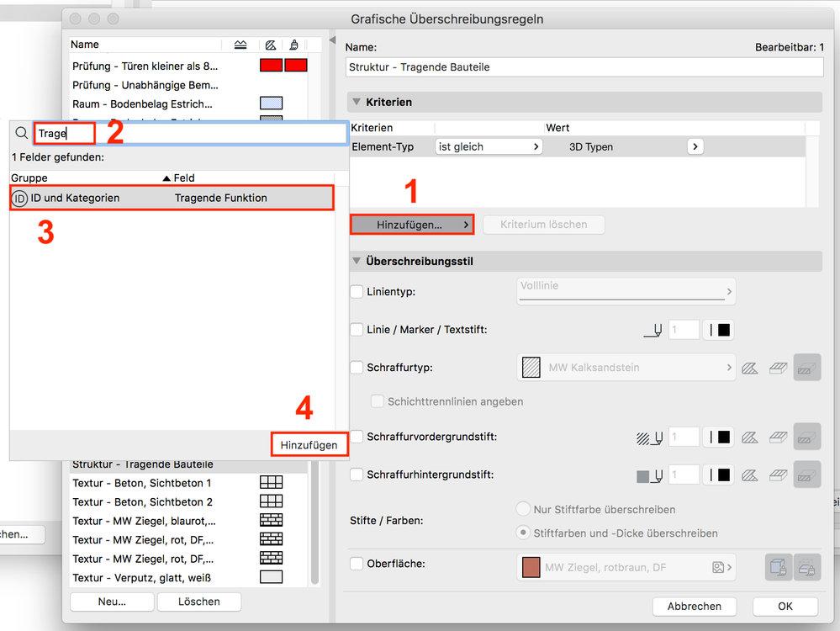Click the cover fill icon in the Schraffurhintergrundstift row
This screenshot has width=840, height=631.
778,475
